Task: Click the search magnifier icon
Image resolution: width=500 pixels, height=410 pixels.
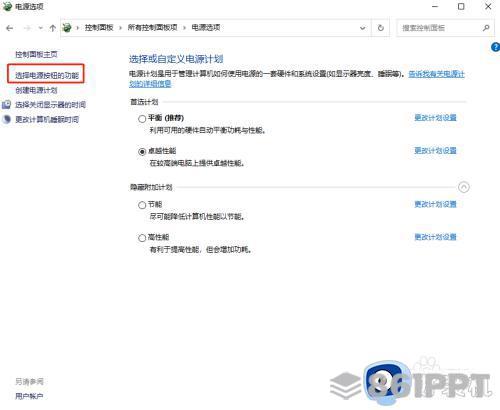Action: [x=486, y=28]
